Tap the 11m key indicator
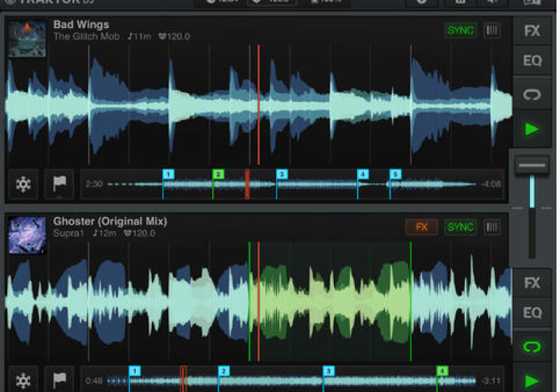Image resolution: width=560 pixels, height=392 pixels. pyautogui.click(x=139, y=36)
